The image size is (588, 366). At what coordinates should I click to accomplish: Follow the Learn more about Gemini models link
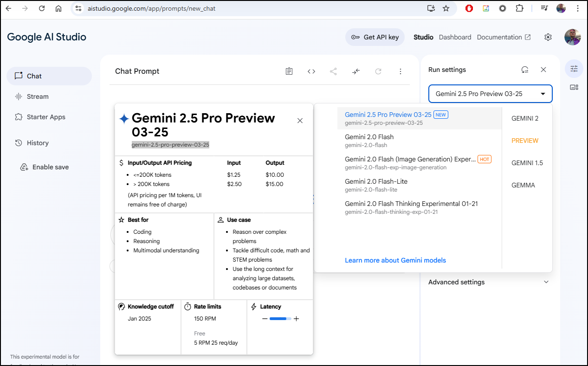tap(395, 260)
